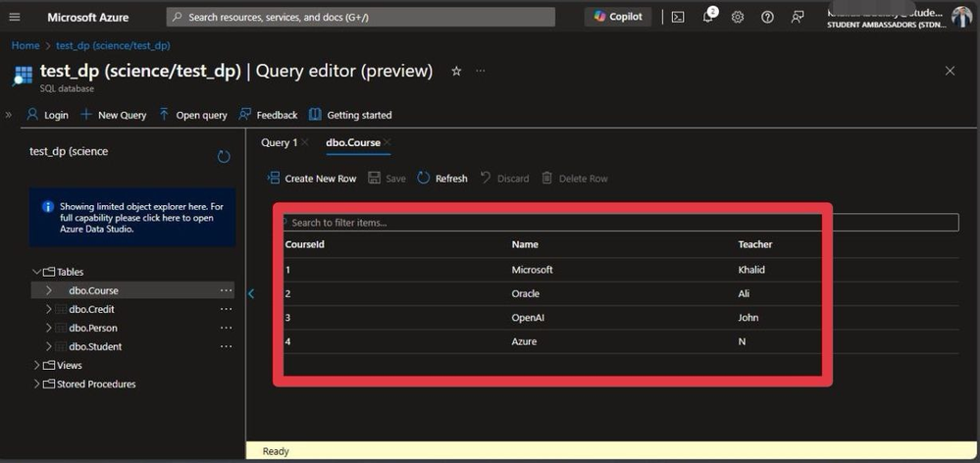
Task: Open test_dp (science/test_dp) breadcrumb link
Action: coord(113,45)
